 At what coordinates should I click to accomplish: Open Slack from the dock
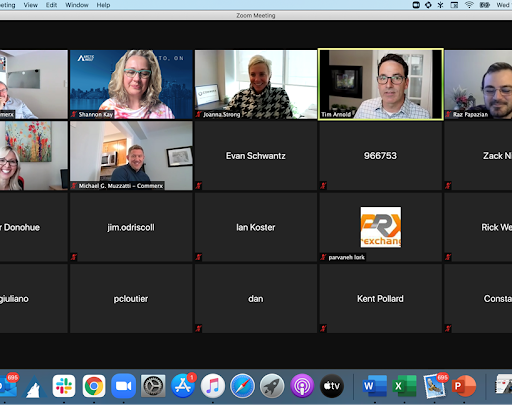pyautogui.click(x=64, y=386)
